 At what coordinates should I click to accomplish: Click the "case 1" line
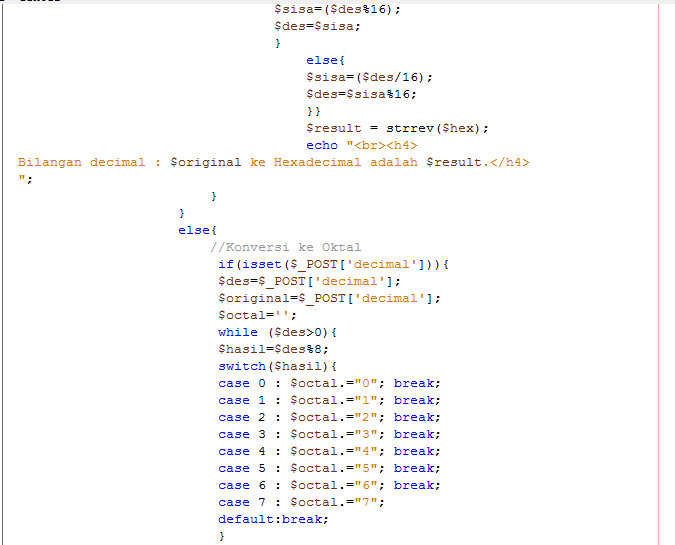[x=329, y=400]
